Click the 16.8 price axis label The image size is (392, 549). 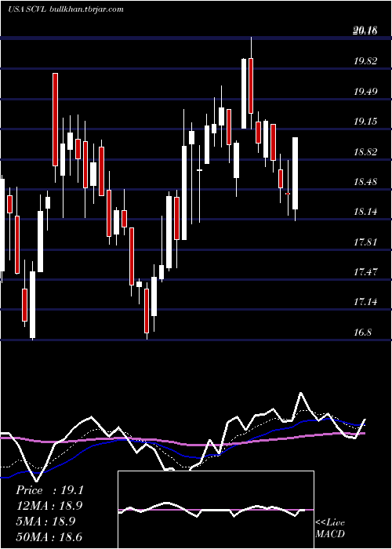coord(363,332)
